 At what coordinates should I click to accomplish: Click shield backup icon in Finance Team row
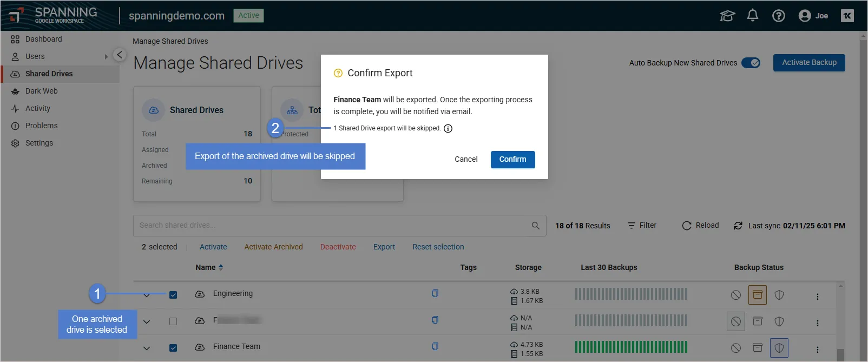tap(779, 348)
